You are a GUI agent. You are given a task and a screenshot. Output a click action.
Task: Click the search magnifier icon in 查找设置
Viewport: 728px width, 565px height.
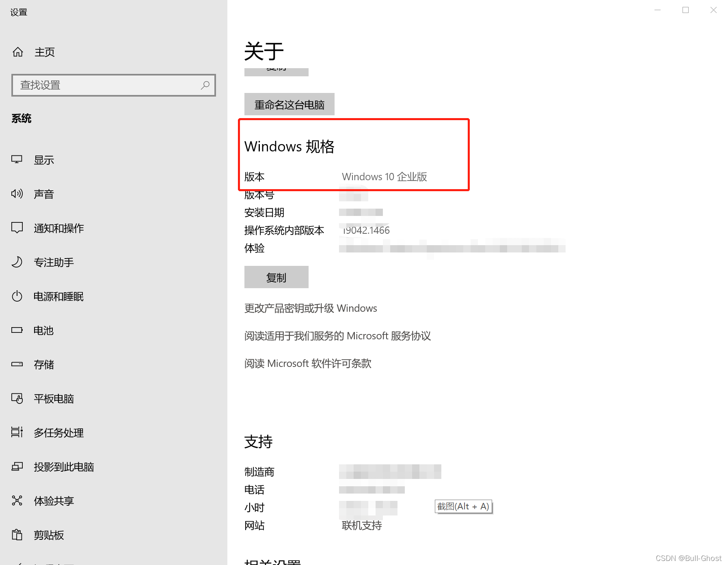(x=205, y=85)
